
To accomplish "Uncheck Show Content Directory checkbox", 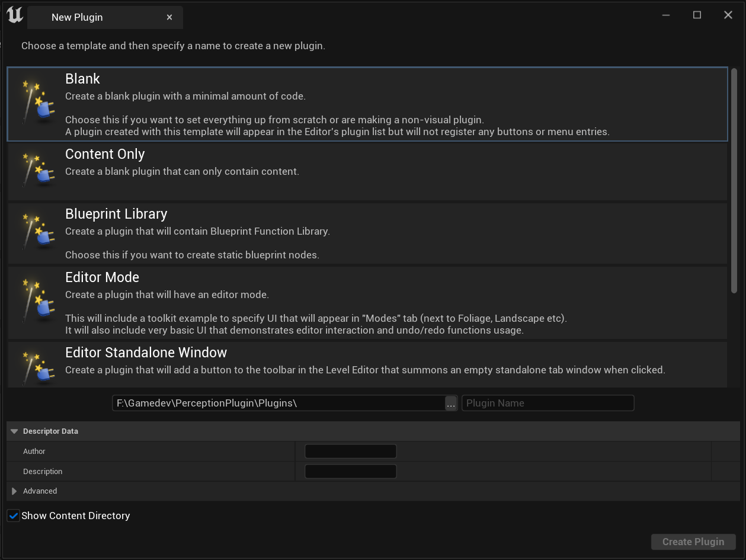I will coord(13,516).
